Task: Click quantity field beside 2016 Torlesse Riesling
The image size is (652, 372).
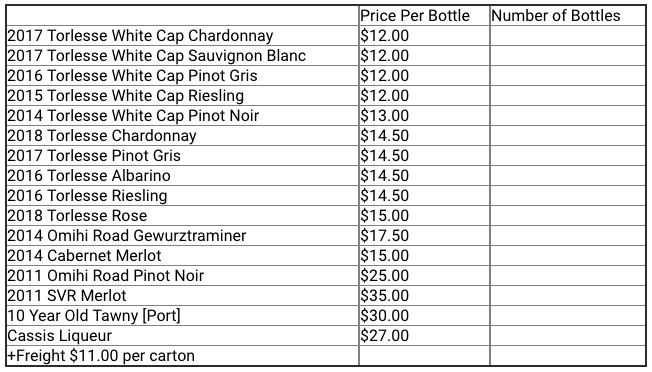Action: (568, 195)
